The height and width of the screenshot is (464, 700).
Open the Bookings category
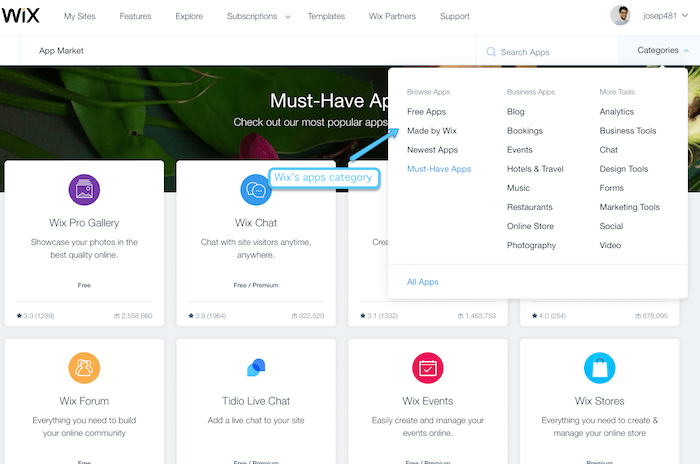click(x=525, y=131)
